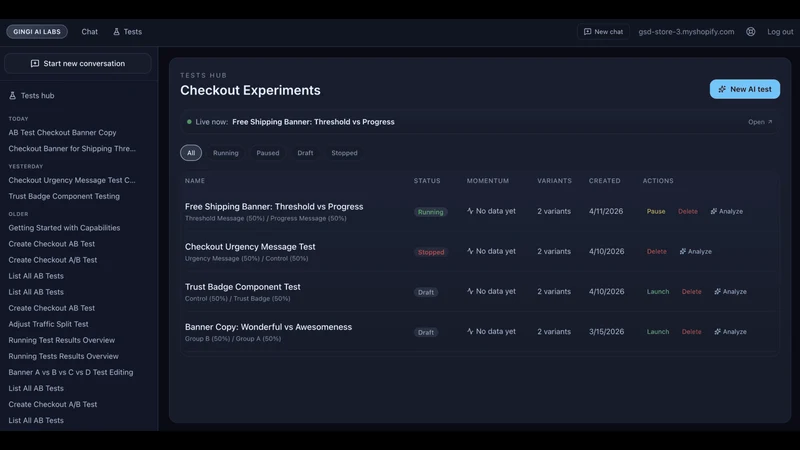Click the momentum pulse icon for Checkout Urgency
Screen dimensions: 800x450
click(x=470, y=251)
